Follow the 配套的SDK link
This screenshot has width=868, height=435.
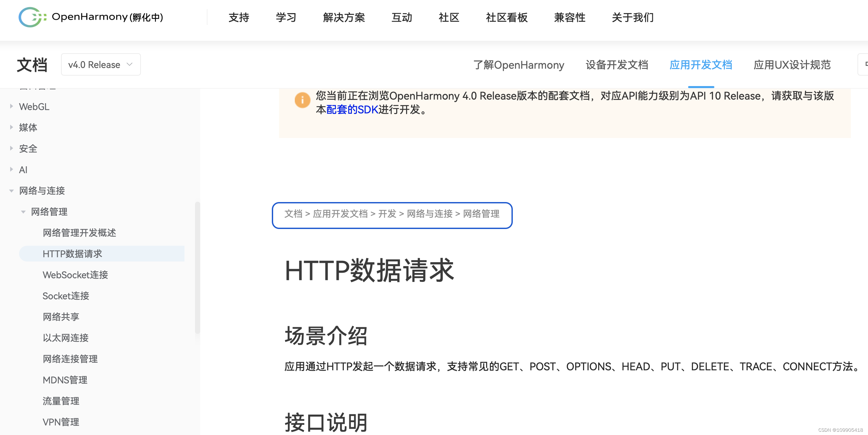coord(352,110)
